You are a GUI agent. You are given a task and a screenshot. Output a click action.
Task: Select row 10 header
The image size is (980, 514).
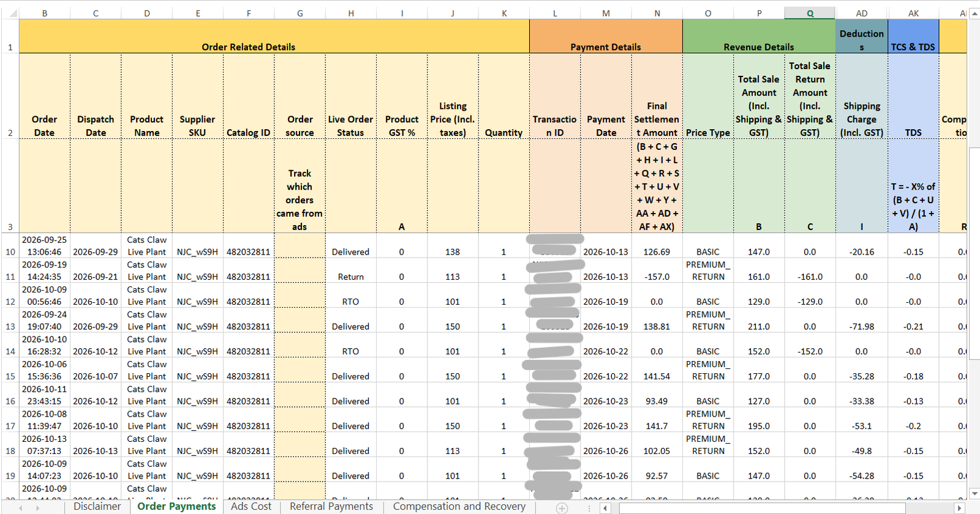(10, 245)
